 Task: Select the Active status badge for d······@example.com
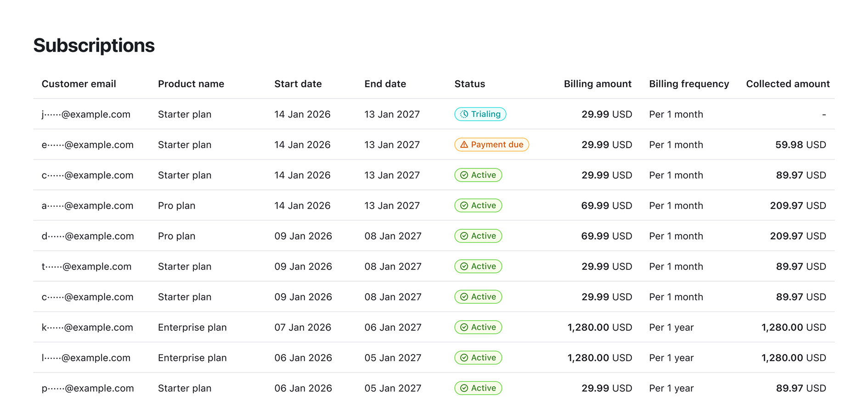(478, 236)
